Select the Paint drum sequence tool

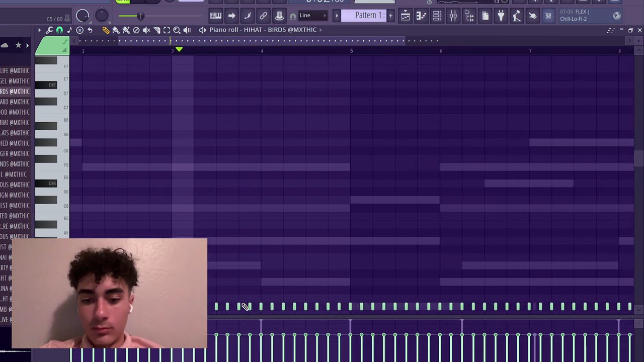coord(126,30)
